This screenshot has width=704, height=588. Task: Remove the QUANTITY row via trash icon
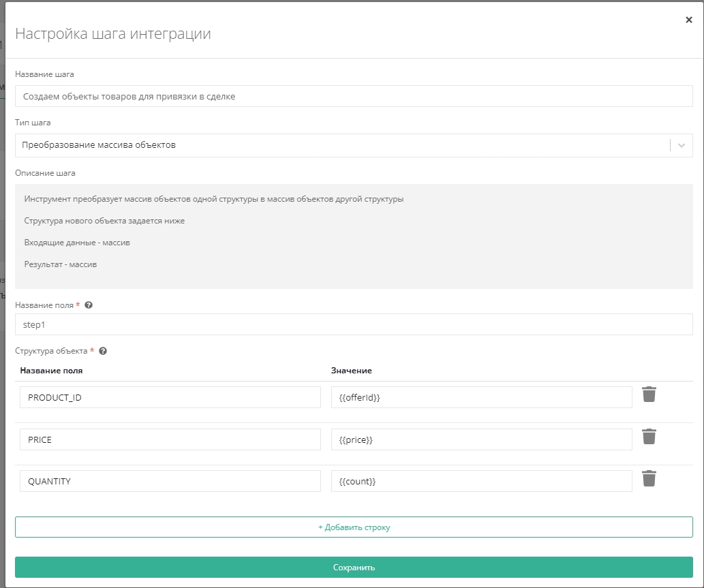(x=649, y=479)
